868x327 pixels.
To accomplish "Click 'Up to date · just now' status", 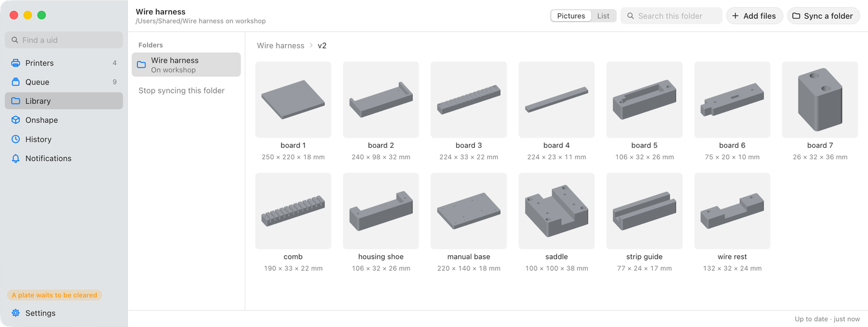I will point(827,319).
